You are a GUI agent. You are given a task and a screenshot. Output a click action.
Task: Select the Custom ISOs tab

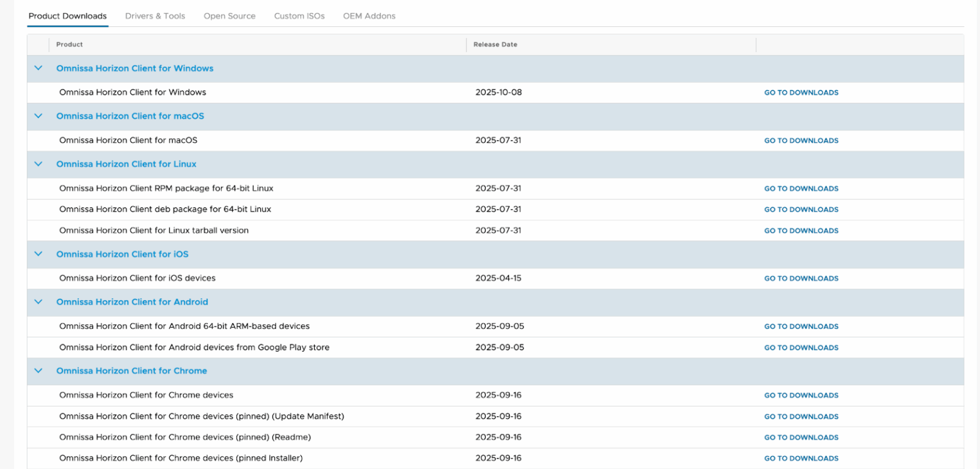point(299,16)
